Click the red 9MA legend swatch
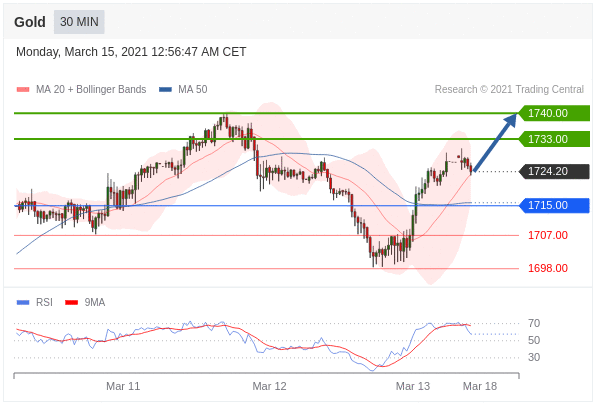The image size is (598, 407). (x=71, y=303)
